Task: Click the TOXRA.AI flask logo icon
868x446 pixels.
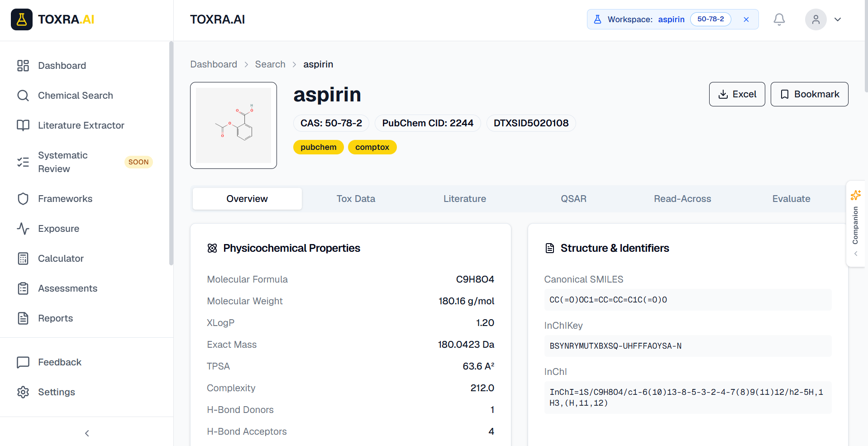Action: tap(22, 19)
